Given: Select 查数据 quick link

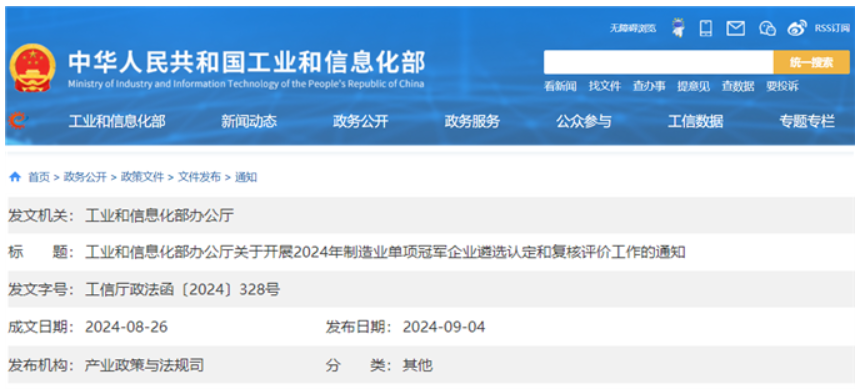Looking at the screenshot, I should (x=737, y=86).
